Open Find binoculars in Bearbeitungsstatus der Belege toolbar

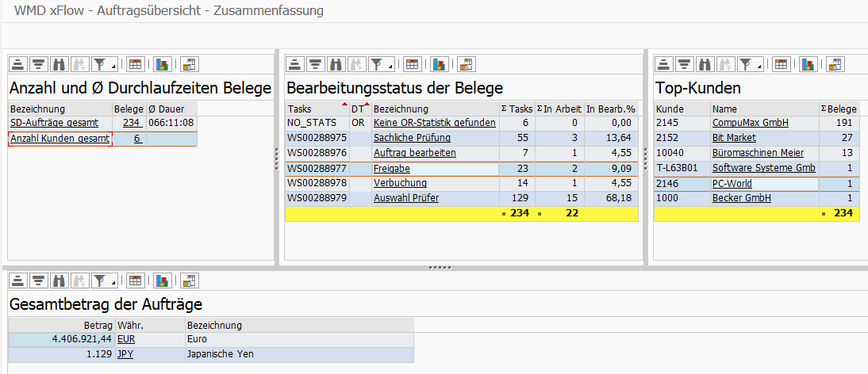coord(335,64)
